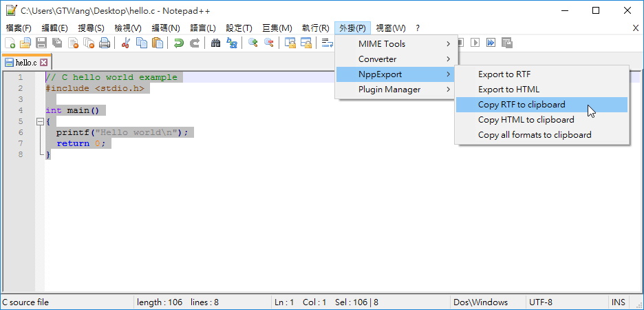Print the document with the printer icon
This screenshot has width=644, height=310.
click(105, 43)
